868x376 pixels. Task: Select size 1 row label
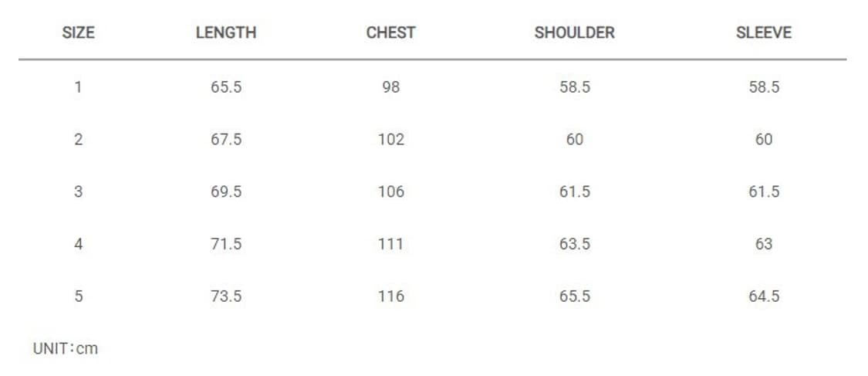pos(78,87)
